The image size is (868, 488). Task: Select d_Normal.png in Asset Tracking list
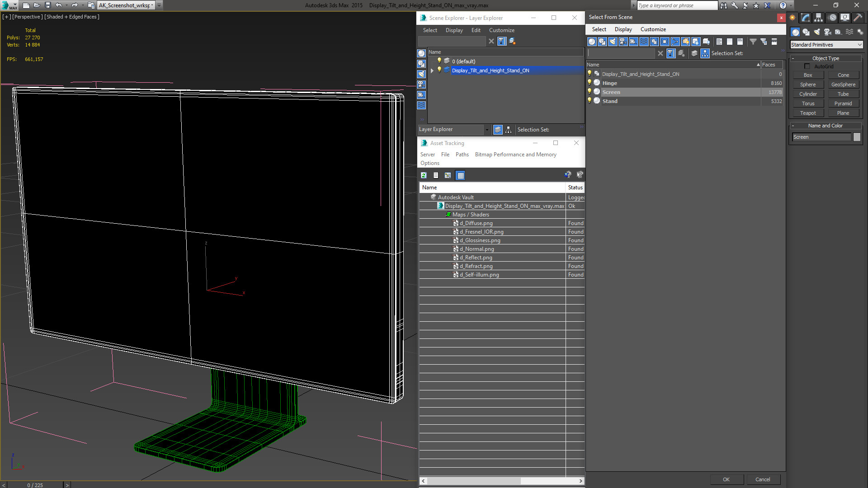click(x=476, y=249)
